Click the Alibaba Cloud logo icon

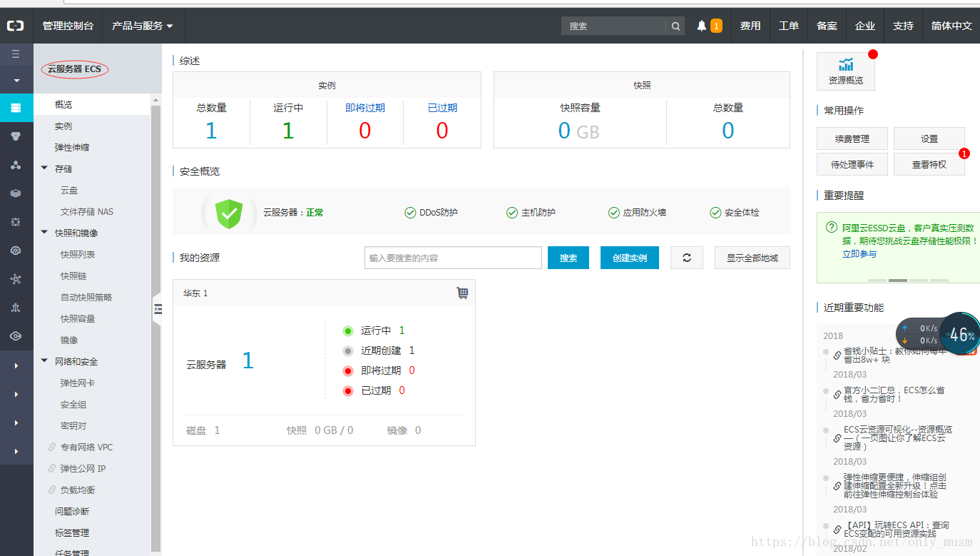(x=16, y=26)
